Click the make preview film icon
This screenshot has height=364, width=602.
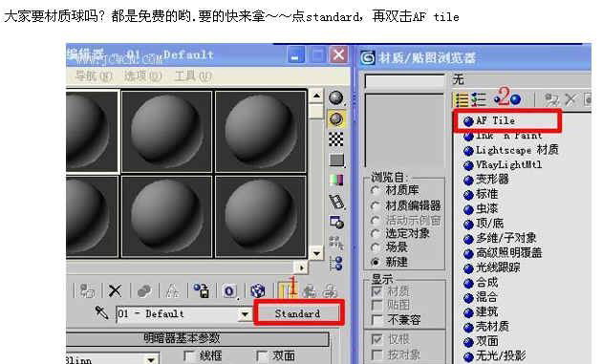tap(336, 202)
